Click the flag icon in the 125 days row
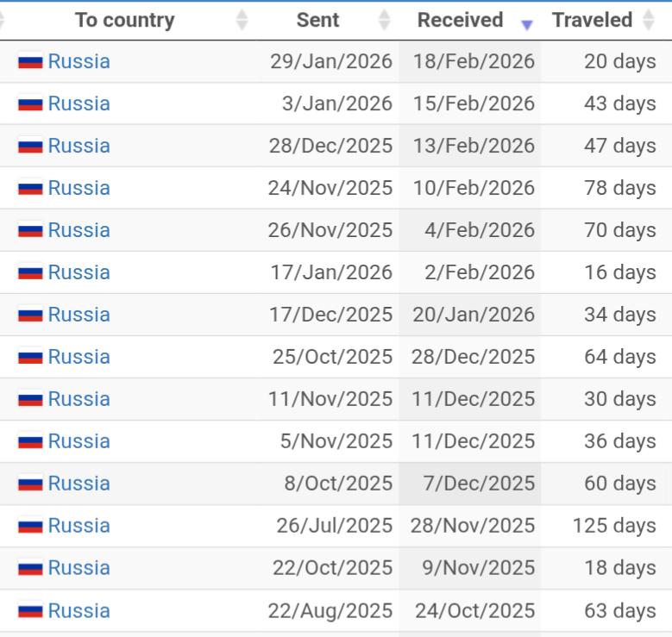The width and height of the screenshot is (672, 637). point(30,526)
